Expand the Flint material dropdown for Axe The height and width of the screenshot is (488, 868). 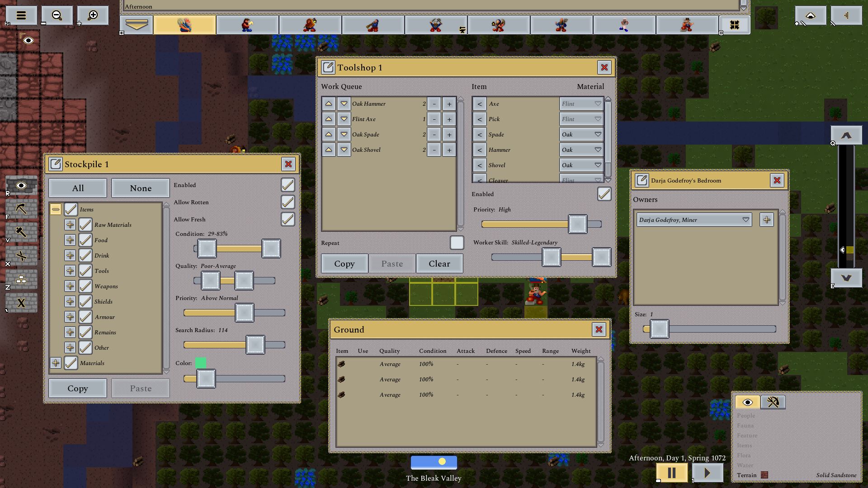coord(597,103)
